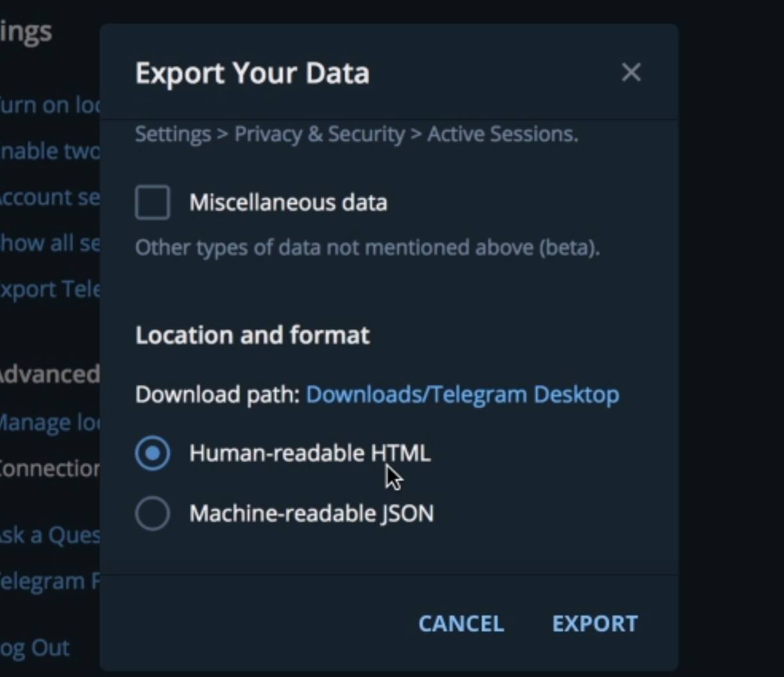
Task: Select the "Show all se…" settings entry
Action: 49,243
